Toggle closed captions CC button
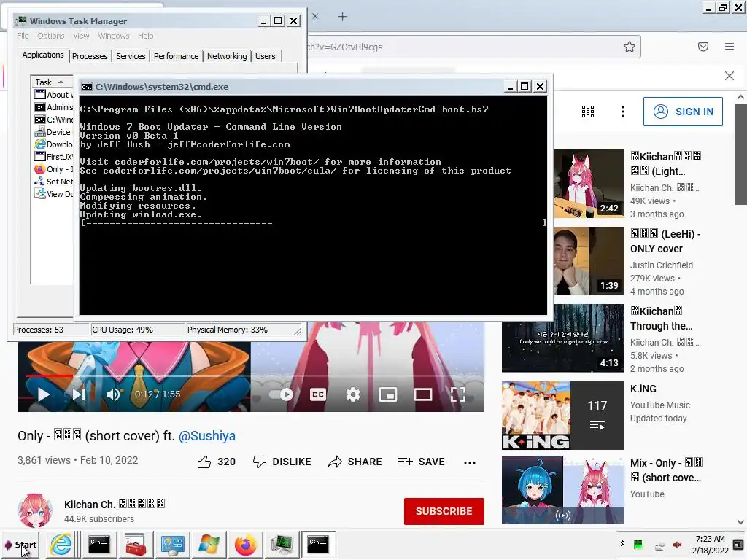This screenshot has height=560, width=747. (318, 394)
